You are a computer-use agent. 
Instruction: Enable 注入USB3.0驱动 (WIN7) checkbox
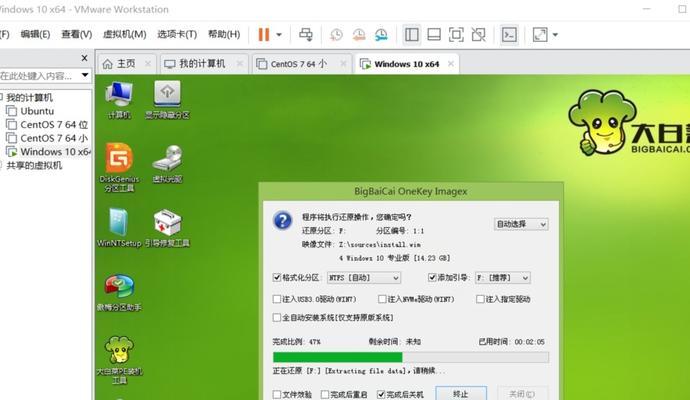click(x=277, y=299)
